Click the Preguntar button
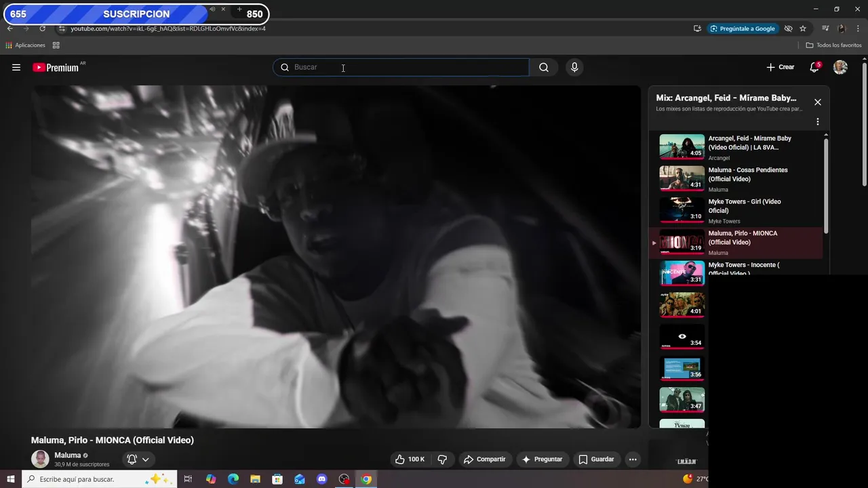Image resolution: width=868 pixels, height=488 pixels. [x=542, y=459]
